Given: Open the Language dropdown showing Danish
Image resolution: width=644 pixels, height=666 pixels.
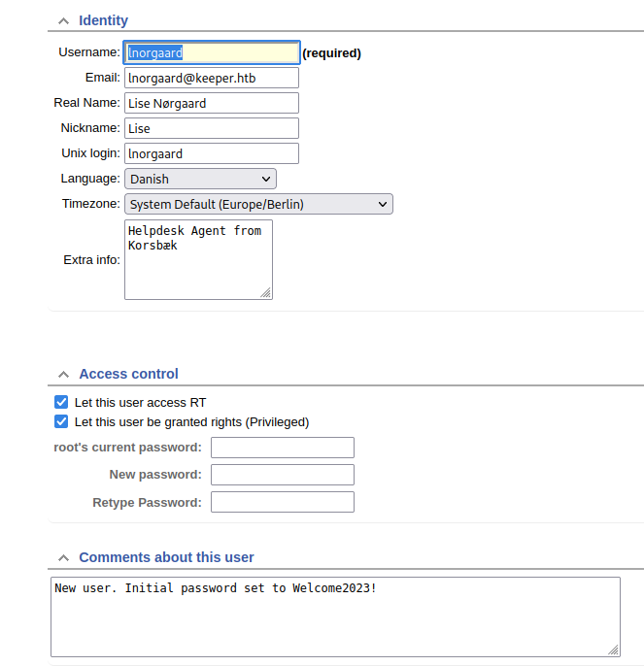Looking at the screenshot, I should pyautogui.click(x=200, y=179).
